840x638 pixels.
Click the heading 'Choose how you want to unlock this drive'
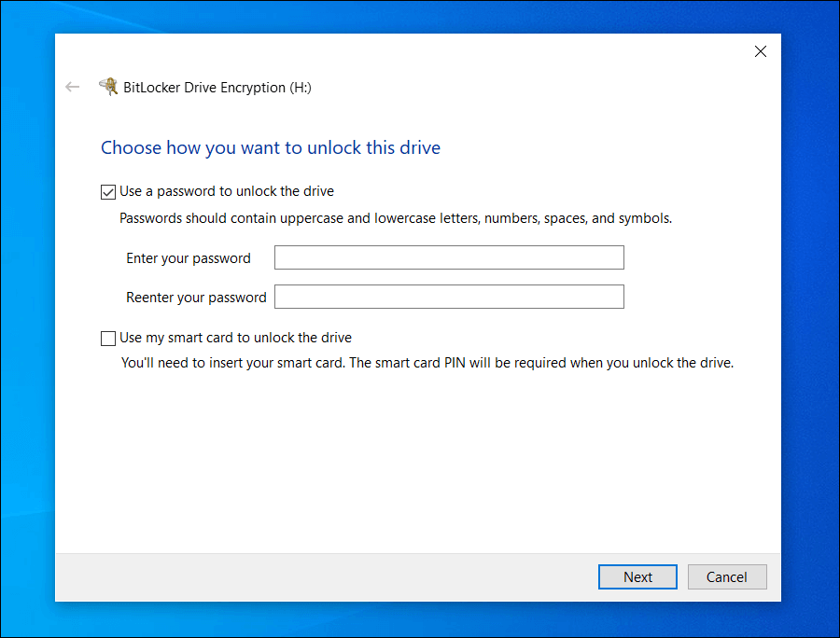click(x=270, y=147)
